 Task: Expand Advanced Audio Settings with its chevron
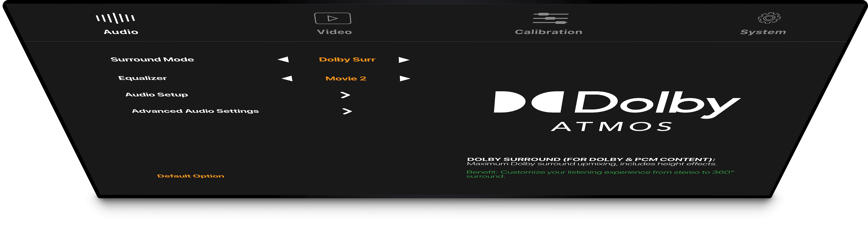pyautogui.click(x=347, y=111)
